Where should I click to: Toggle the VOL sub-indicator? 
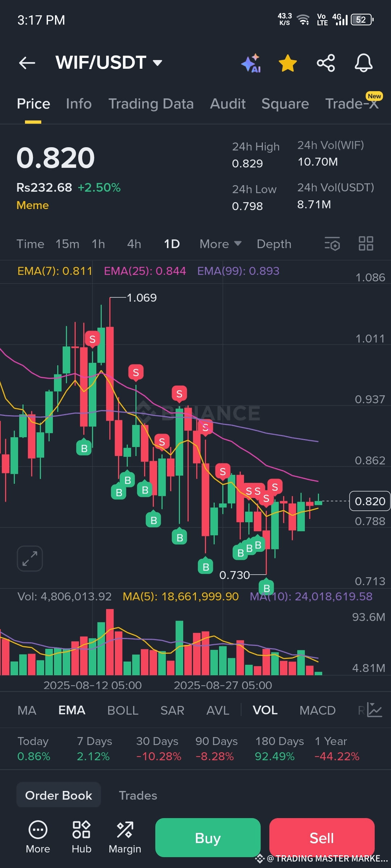(x=265, y=710)
